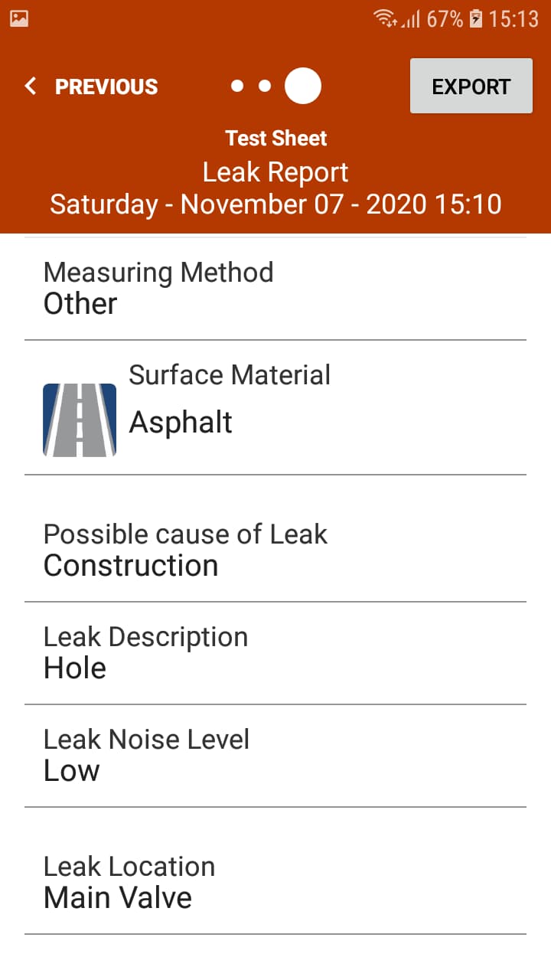Go to first page indicator dot
The width and height of the screenshot is (551, 980).
(237, 86)
